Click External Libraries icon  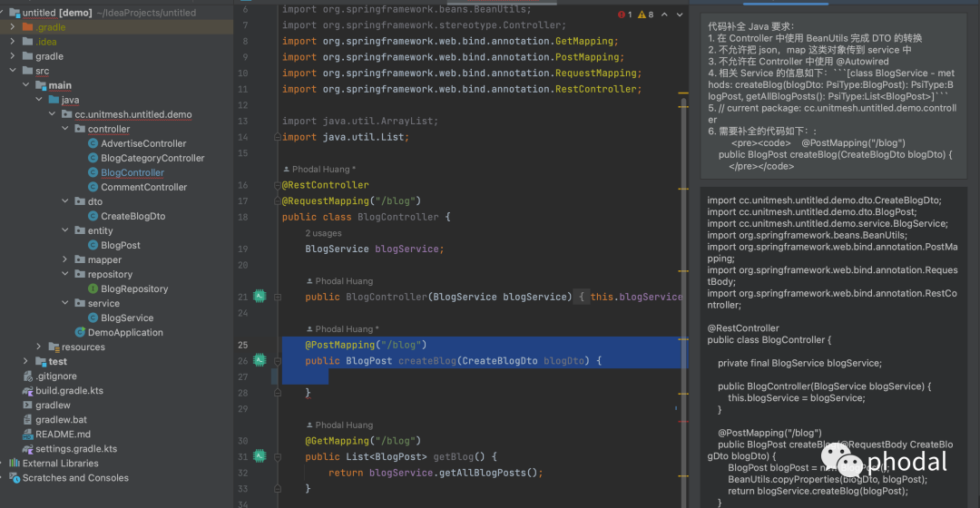(x=15, y=463)
